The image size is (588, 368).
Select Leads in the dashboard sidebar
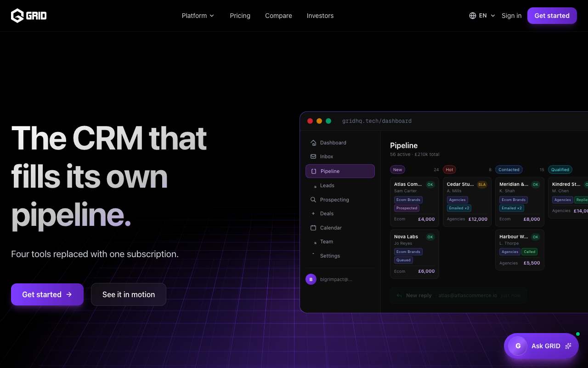click(340, 185)
